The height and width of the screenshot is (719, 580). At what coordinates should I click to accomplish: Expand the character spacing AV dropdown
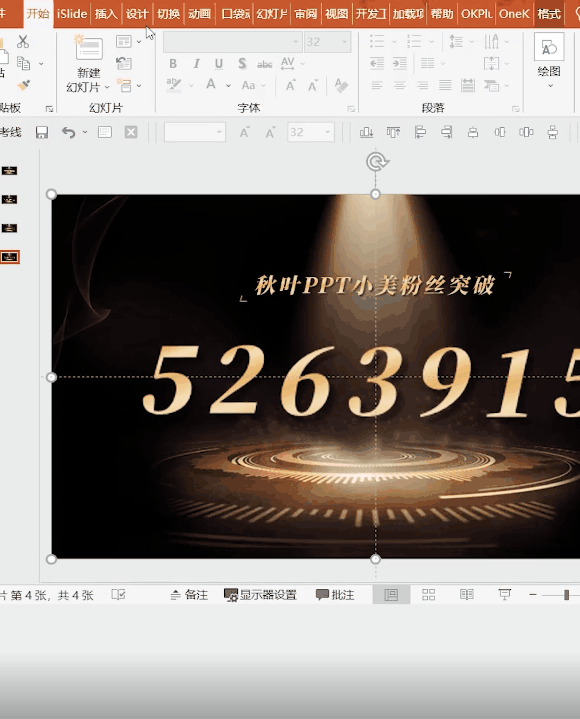(x=303, y=63)
